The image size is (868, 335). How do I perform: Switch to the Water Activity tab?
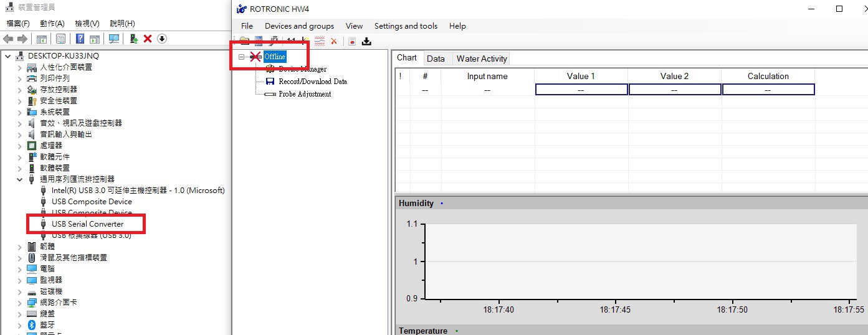[x=482, y=59]
